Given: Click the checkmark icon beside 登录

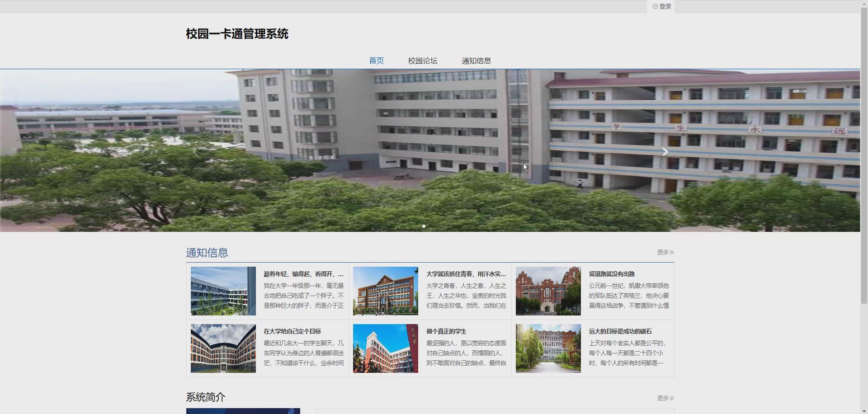Looking at the screenshot, I should pyautogui.click(x=655, y=6).
